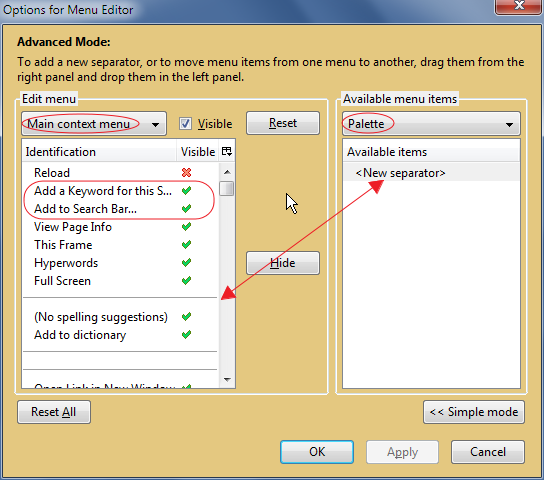Switch to Simple mode

(474, 412)
